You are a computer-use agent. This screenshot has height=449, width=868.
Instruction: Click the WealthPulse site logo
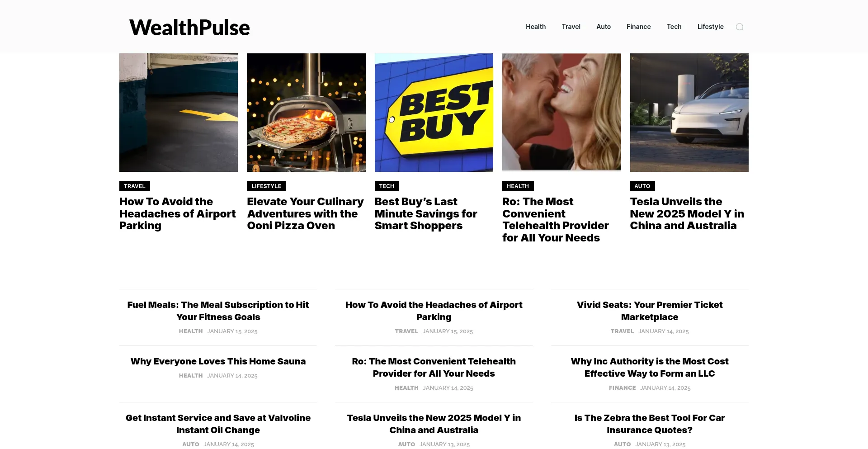(x=189, y=28)
